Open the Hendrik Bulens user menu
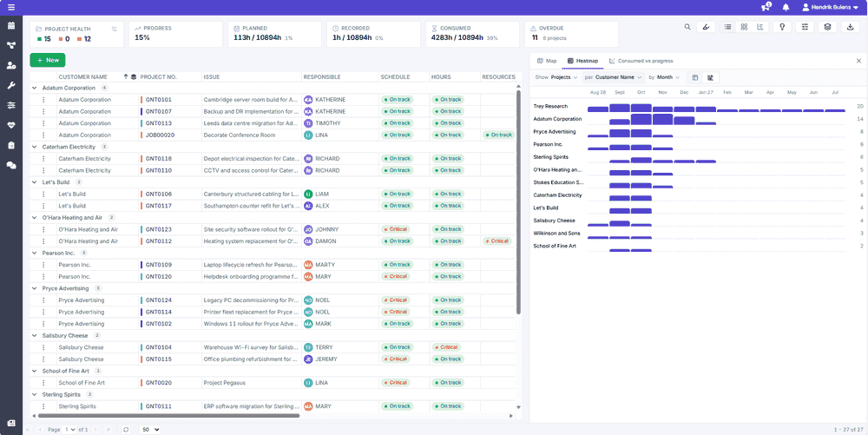This screenshot has height=435, width=868. click(831, 7)
